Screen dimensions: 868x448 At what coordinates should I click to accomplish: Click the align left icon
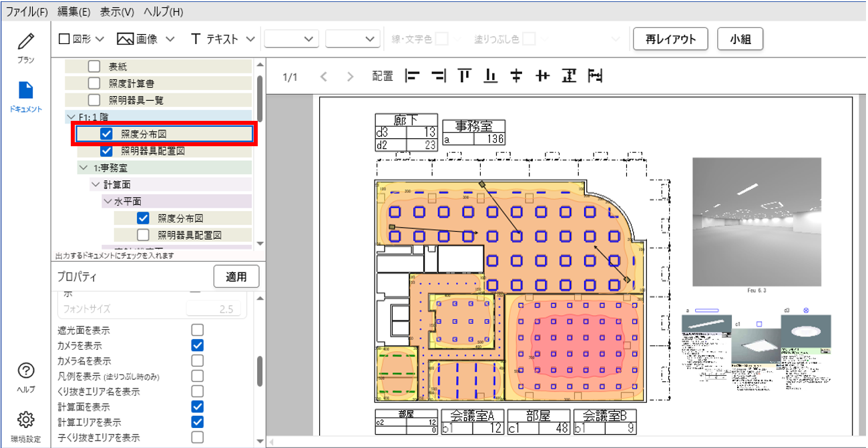pyautogui.click(x=413, y=77)
